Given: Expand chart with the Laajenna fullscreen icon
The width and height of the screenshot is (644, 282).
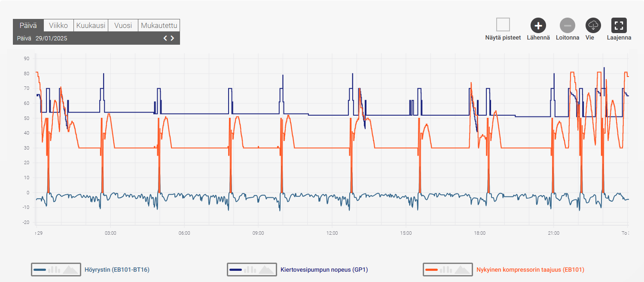Looking at the screenshot, I should coord(619,26).
